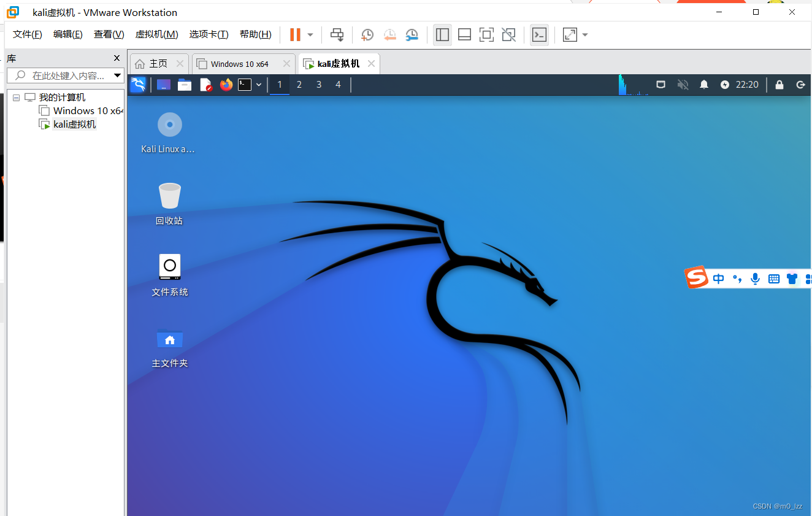Viewport: 812px width, 516px height.
Task: Open the 选项卡(T) menu
Action: (209, 34)
